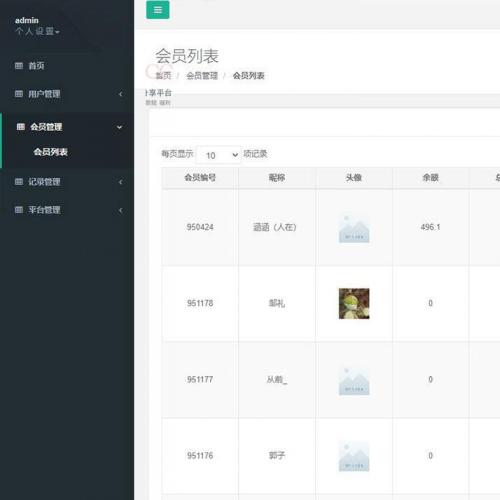
Task: Click the grid icon beside 记录管理
Action: pos(19,182)
